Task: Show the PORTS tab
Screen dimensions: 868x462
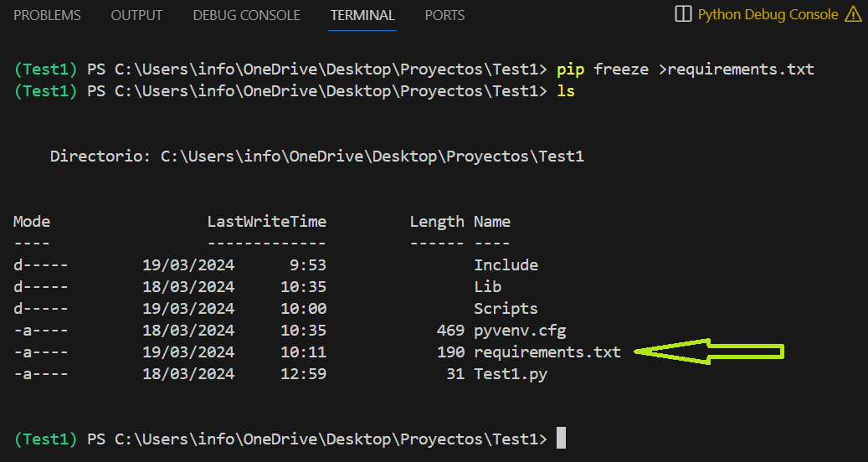Action: tap(444, 15)
